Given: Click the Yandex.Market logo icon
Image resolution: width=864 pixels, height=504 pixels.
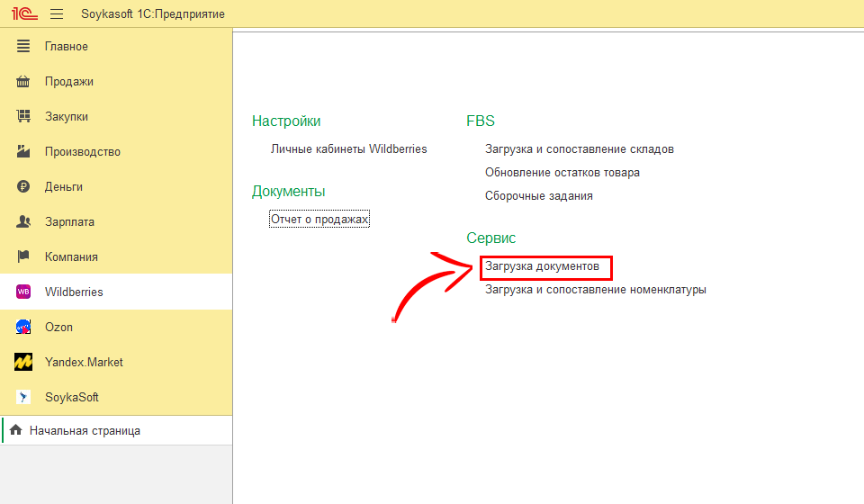Looking at the screenshot, I should tap(24, 362).
